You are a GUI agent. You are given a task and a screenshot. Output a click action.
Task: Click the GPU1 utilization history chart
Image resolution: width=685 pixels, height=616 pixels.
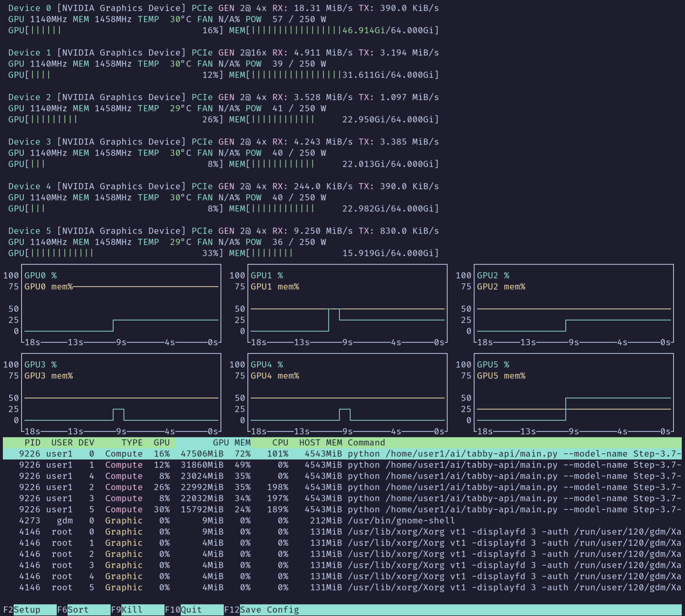348,304
